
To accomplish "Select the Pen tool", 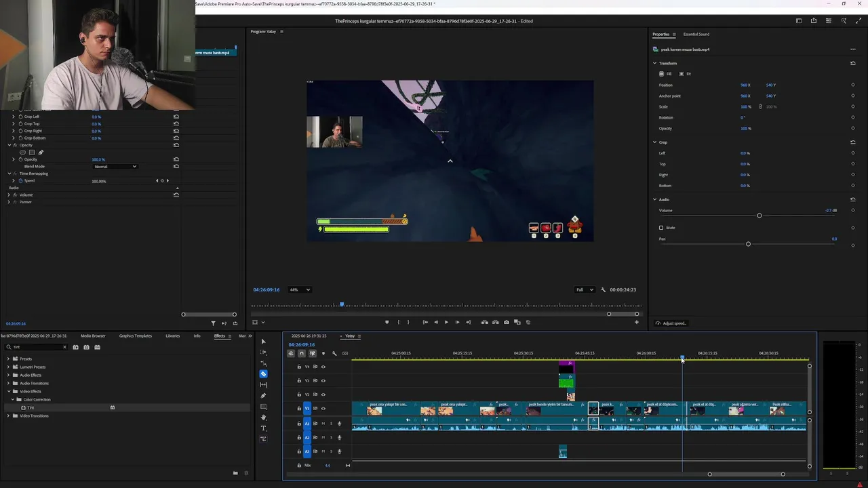I will point(264,396).
